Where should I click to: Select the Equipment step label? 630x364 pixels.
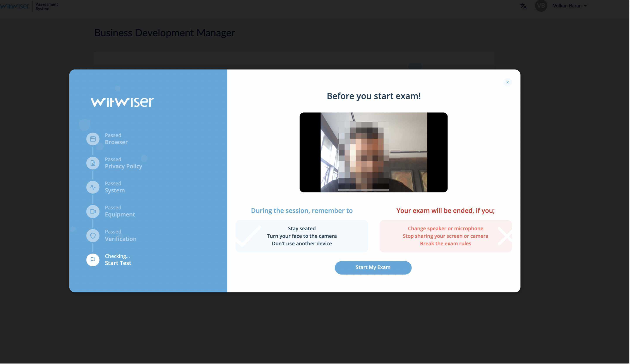pos(120,214)
